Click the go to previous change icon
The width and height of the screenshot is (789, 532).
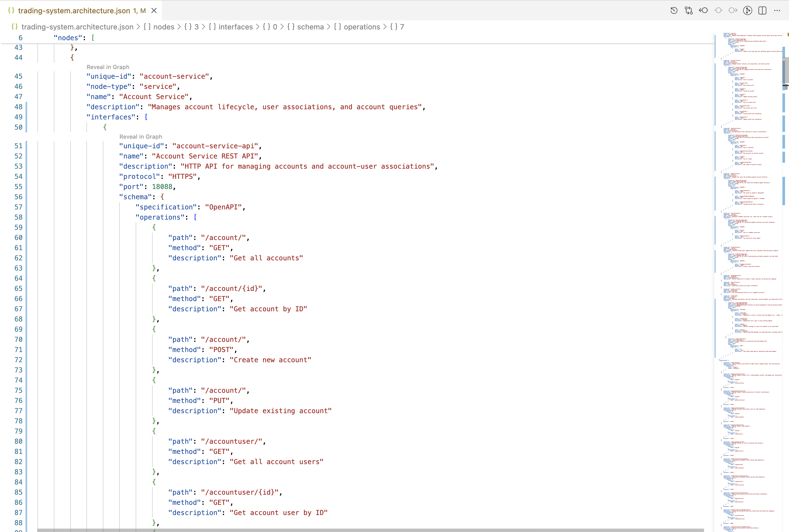pos(703,10)
